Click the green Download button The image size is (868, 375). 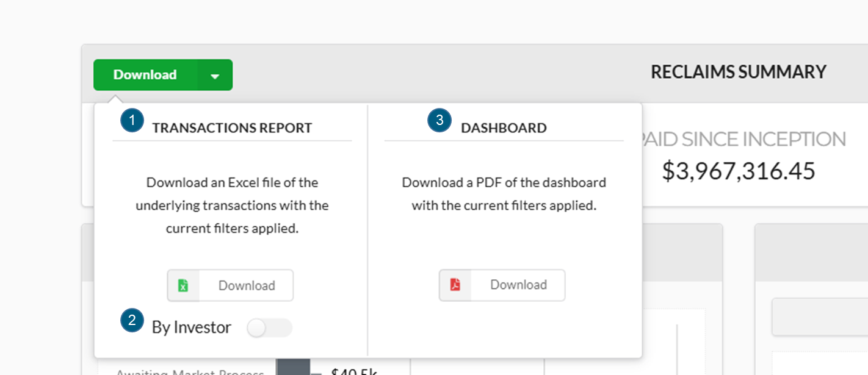pos(145,75)
